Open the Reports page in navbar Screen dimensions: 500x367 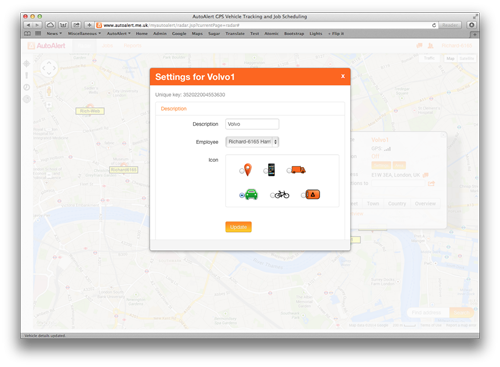coord(132,46)
